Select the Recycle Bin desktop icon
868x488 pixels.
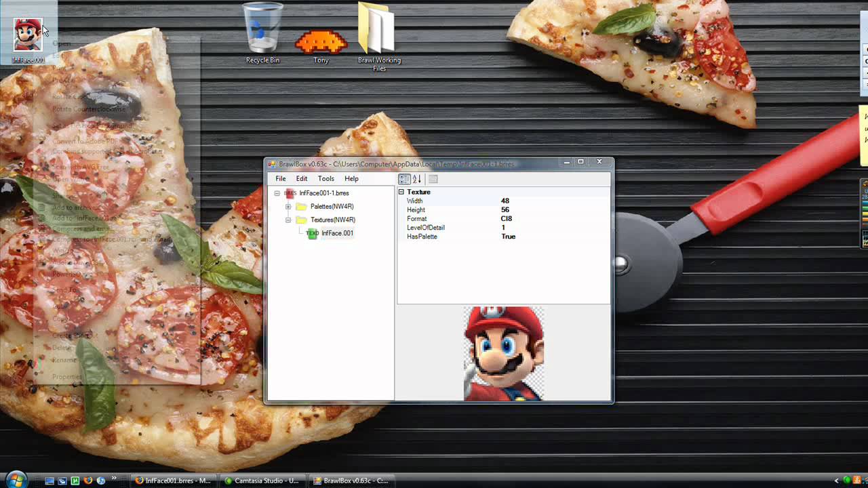tap(262, 33)
